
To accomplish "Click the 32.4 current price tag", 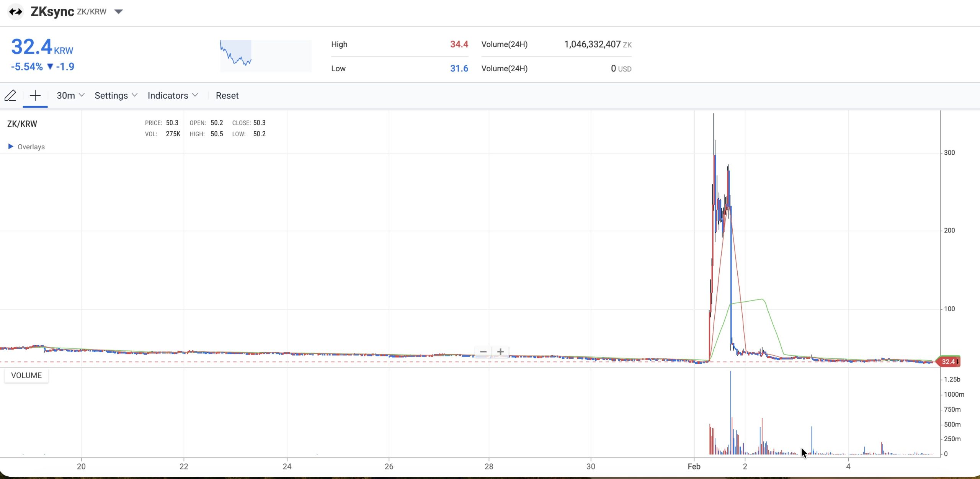I will [x=948, y=361].
